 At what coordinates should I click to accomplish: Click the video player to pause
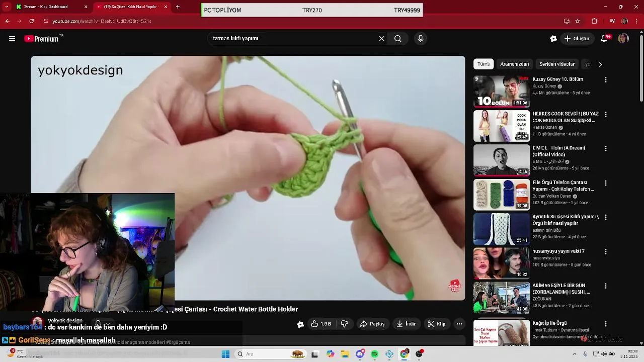click(248, 178)
